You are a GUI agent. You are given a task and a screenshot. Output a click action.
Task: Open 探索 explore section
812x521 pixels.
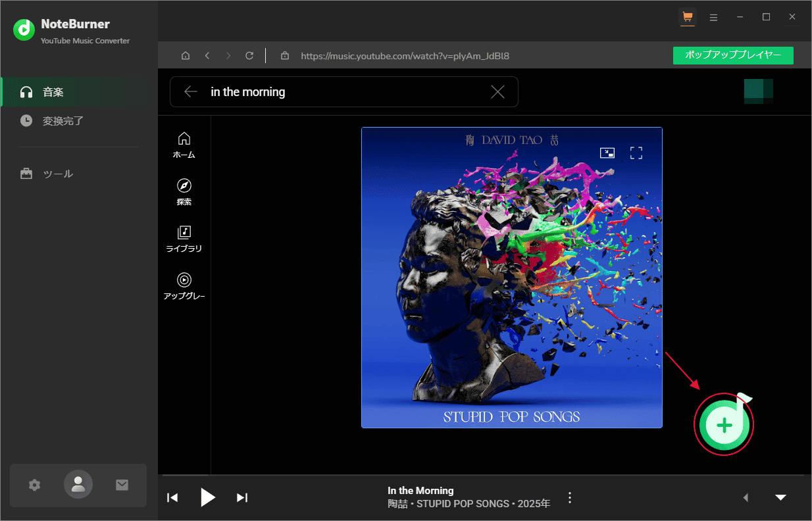pyautogui.click(x=184, y=192)
